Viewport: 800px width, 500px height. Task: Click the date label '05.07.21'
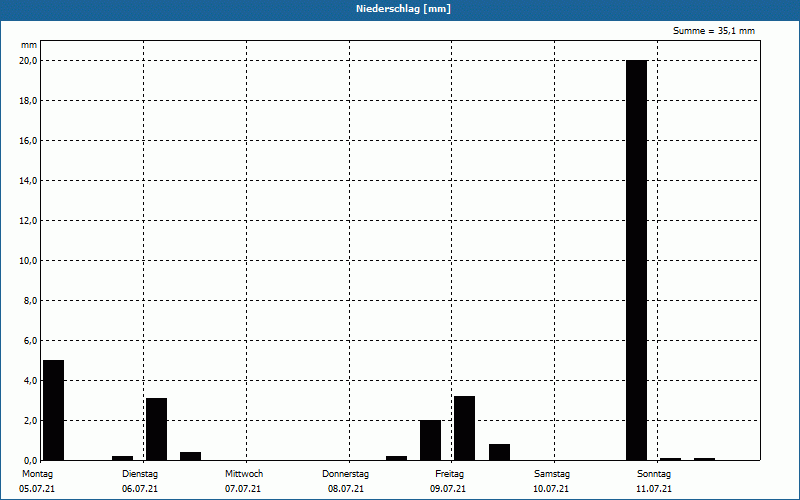(x=37, y=489)
